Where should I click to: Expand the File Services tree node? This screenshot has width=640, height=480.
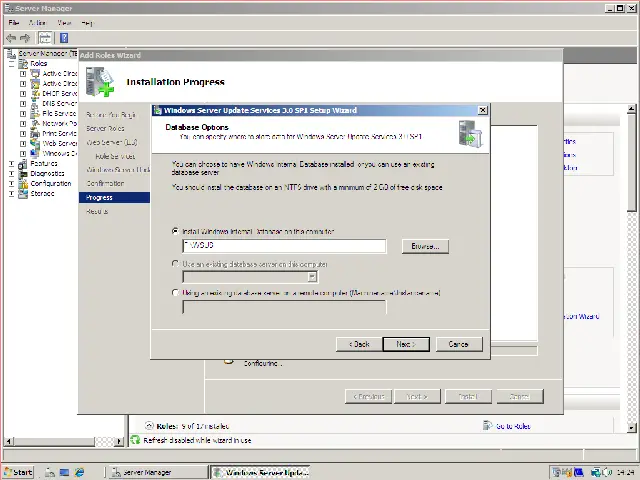(x=23, y=113)
